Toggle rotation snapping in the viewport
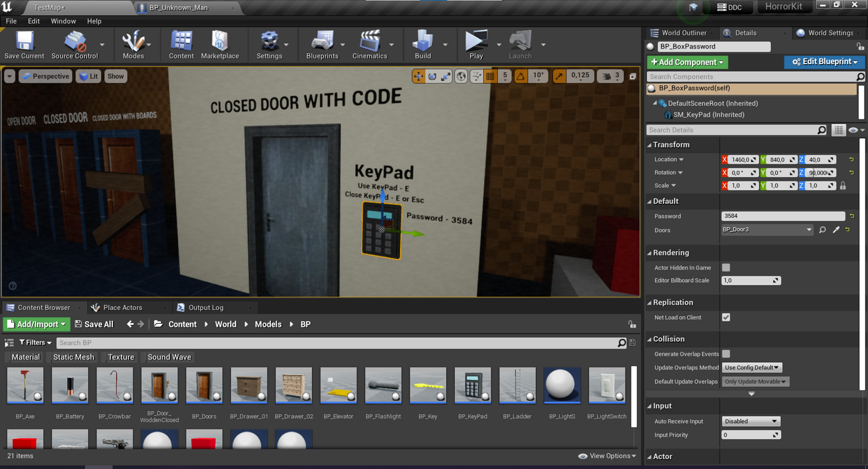This screenshot has height=469, width=868. point(521,76)
